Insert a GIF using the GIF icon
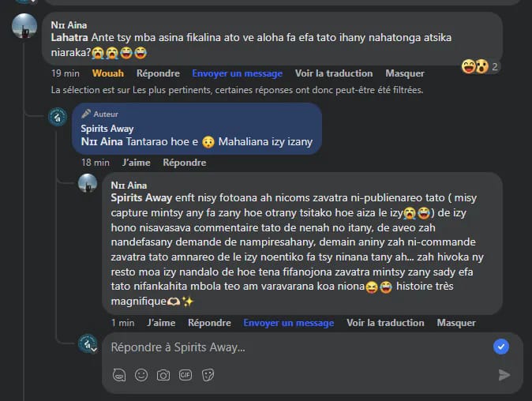The image size is (532, 401). (x=185, y=375)
